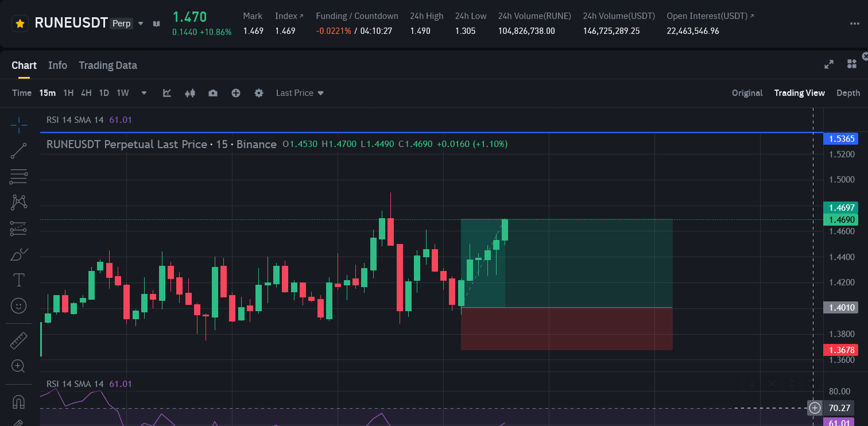The image size is (868, 426).
Task: Click the green 1.4697 take-profit price label
Action: coord(842,207)
